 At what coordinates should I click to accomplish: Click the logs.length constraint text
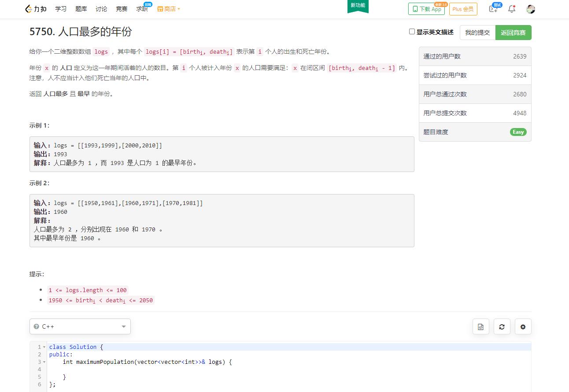tap(88, 290)
